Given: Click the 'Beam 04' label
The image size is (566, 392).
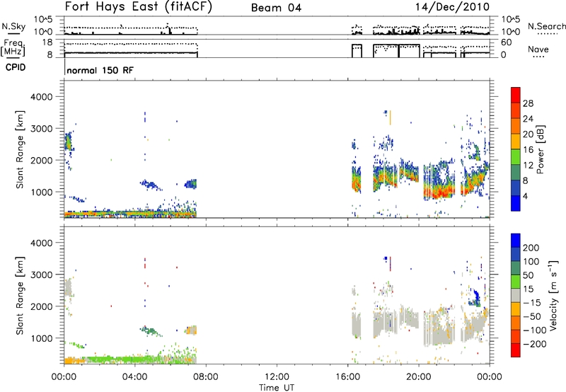Looking at the screenshot, I should [276, 8].
